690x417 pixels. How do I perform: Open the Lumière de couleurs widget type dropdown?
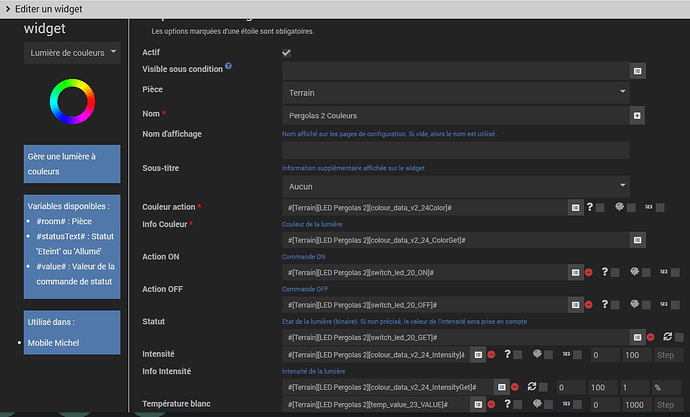pos(71,51)
